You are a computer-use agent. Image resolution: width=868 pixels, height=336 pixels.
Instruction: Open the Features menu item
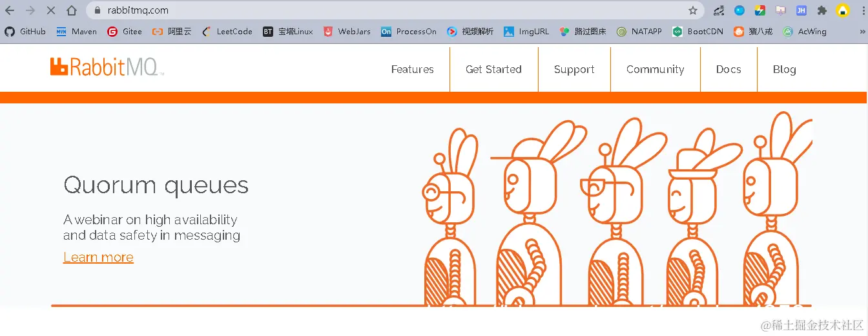click(x=412, y=69)
